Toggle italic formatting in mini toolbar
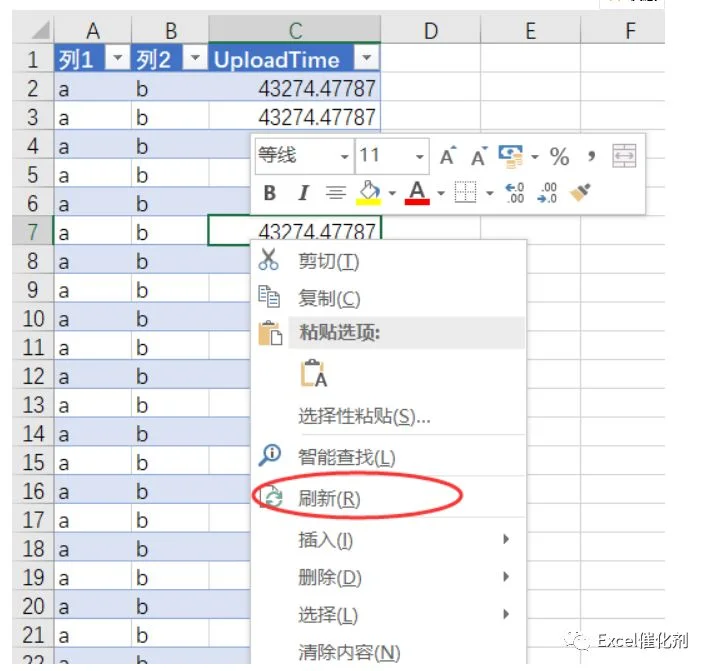The image size is (711, 671). pos(303,193)
